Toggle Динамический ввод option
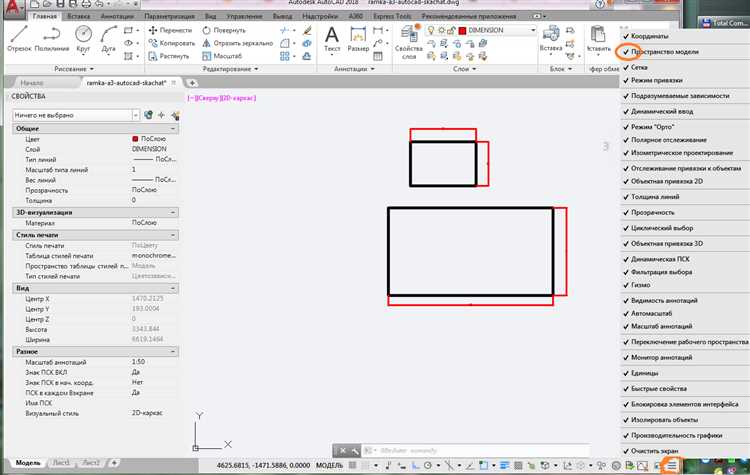The width and height of the screenshot is (750, 475). (662, 111)
